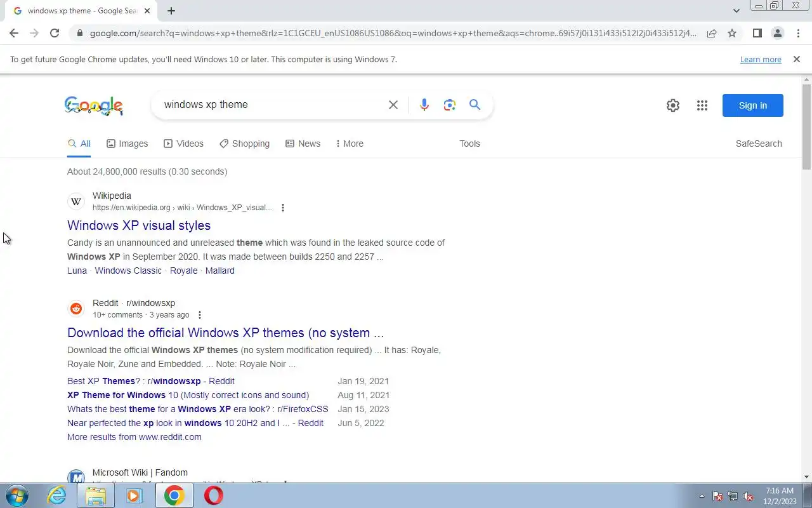Dismiss the Chrome updates notification bar
The image size is (812, 508).
tap(796, 59)
